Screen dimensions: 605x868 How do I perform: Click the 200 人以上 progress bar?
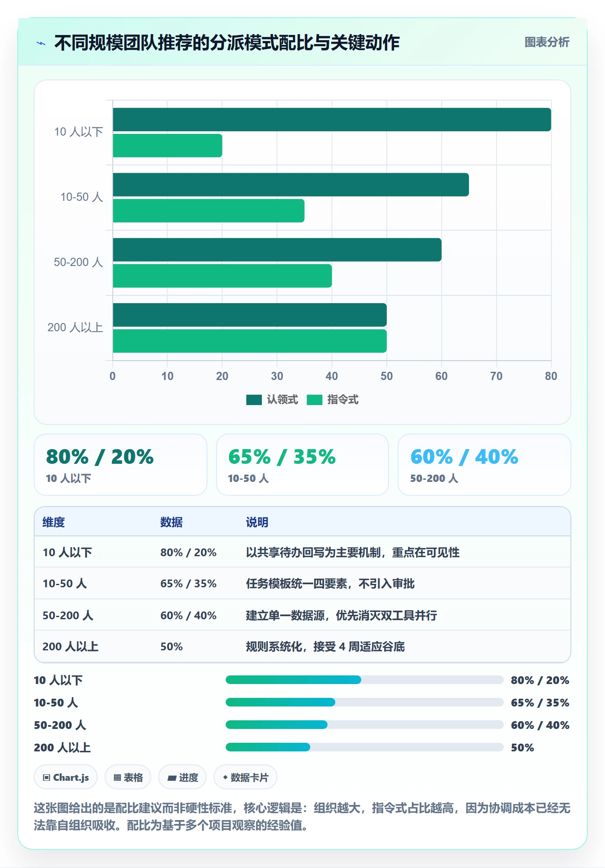[x=364, y=747]
